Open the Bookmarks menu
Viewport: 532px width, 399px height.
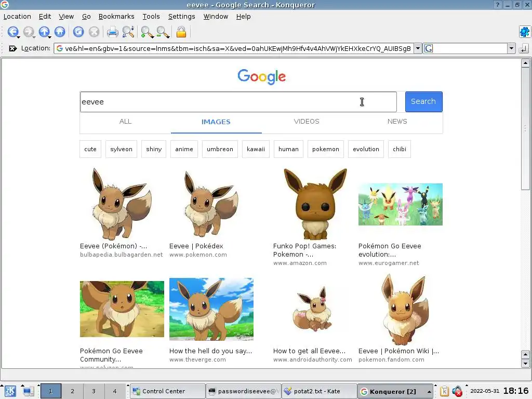(x=116, y=16)
